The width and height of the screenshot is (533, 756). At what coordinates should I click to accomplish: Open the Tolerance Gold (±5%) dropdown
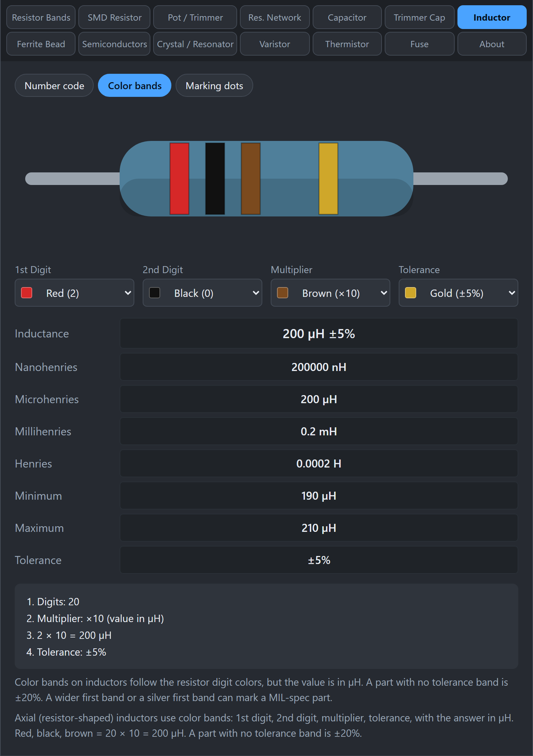tap(459, 293)
